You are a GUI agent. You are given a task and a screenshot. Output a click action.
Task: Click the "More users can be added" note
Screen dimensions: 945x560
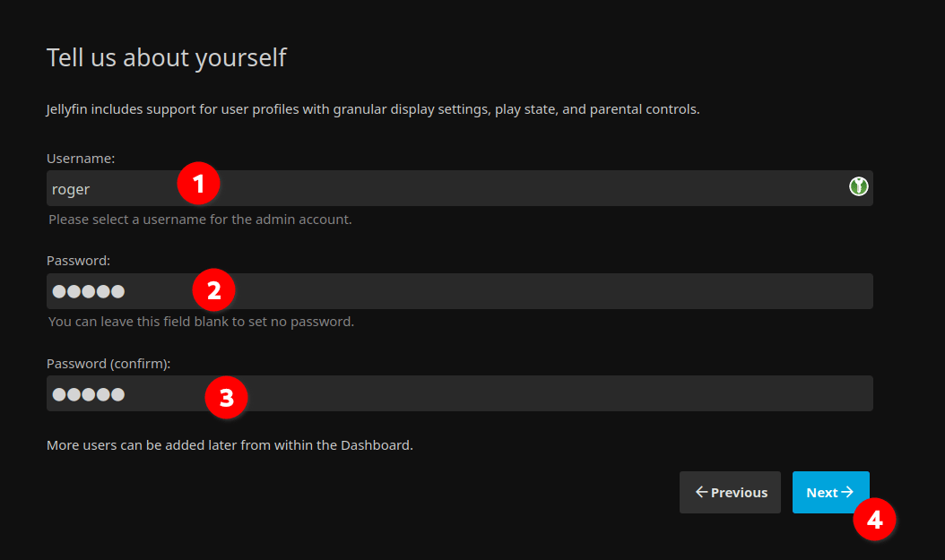230,444
